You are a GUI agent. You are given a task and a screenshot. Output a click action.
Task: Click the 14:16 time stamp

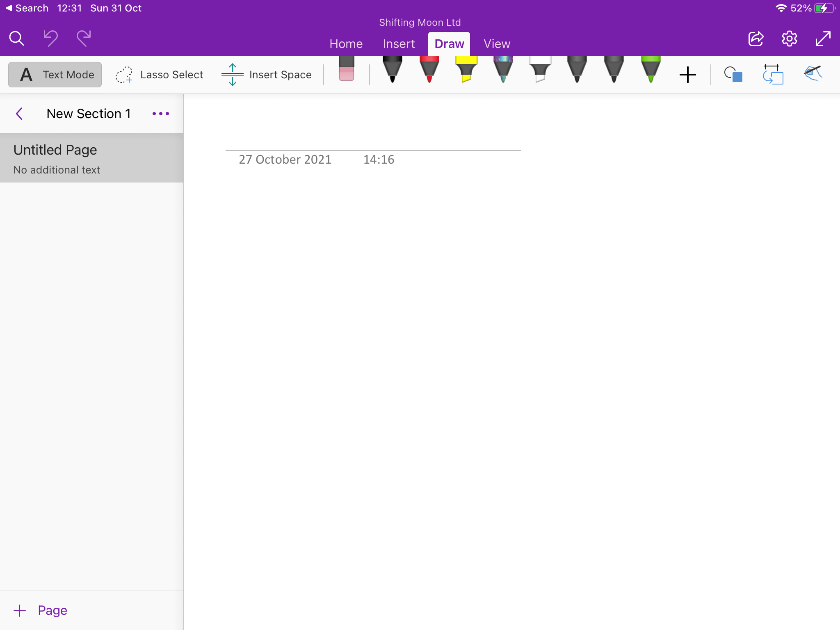coord(379,160)
